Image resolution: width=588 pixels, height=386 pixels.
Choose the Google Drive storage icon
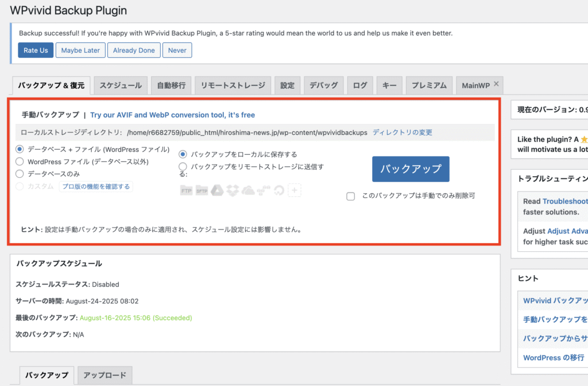(x=217, y=190)
